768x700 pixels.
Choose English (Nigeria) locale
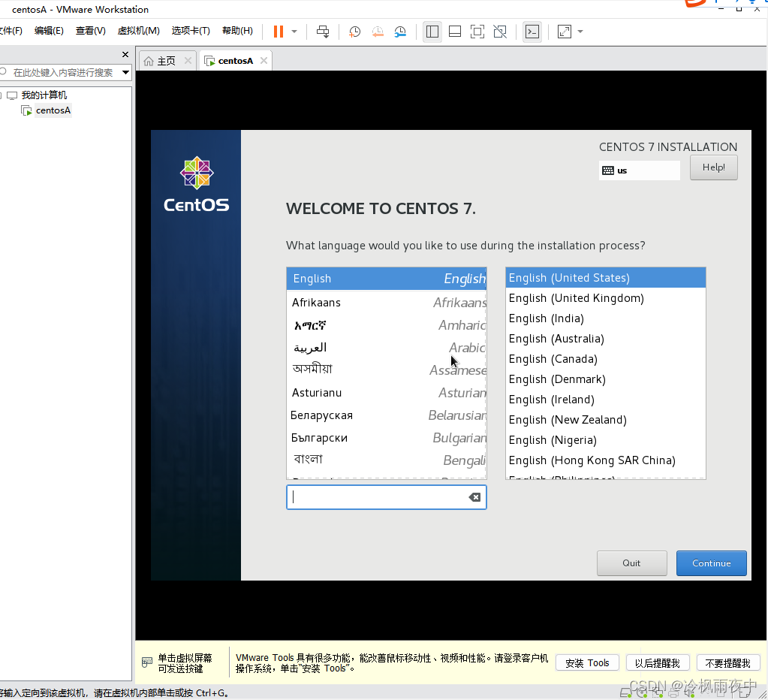(605, 440)
